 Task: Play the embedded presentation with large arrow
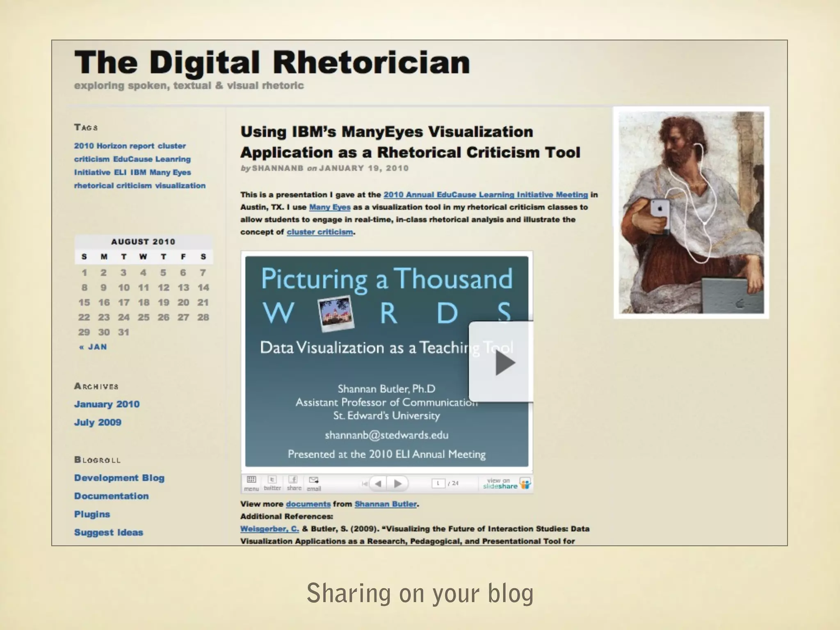tap(502, 362)
